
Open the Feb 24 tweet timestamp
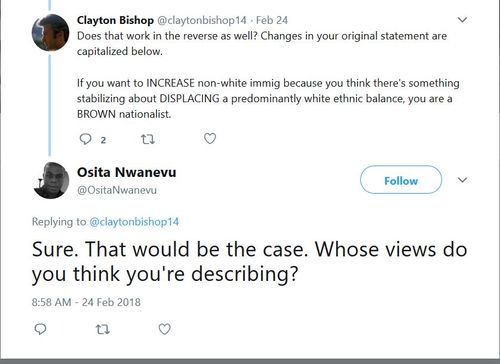(x=272, y=20)
